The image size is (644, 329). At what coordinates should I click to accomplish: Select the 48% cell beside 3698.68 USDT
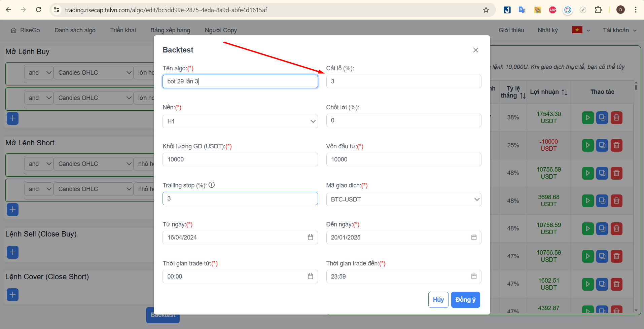pos(513,201)
